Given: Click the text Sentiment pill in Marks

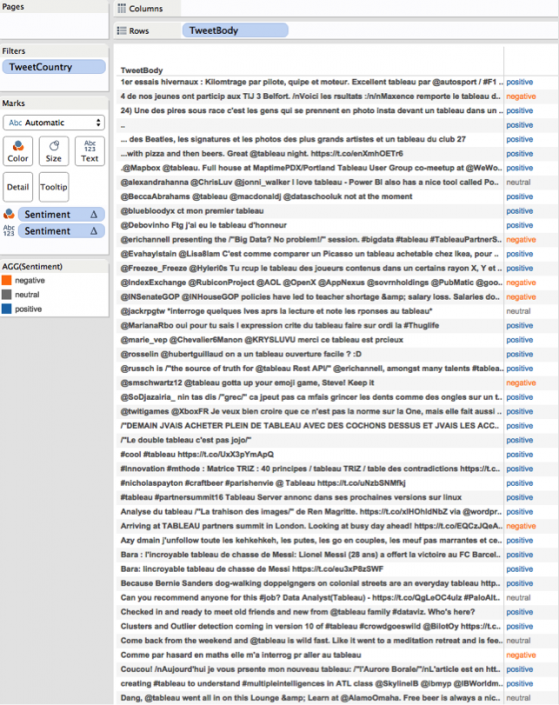Looking at the screenshot, I should point(61,231).
